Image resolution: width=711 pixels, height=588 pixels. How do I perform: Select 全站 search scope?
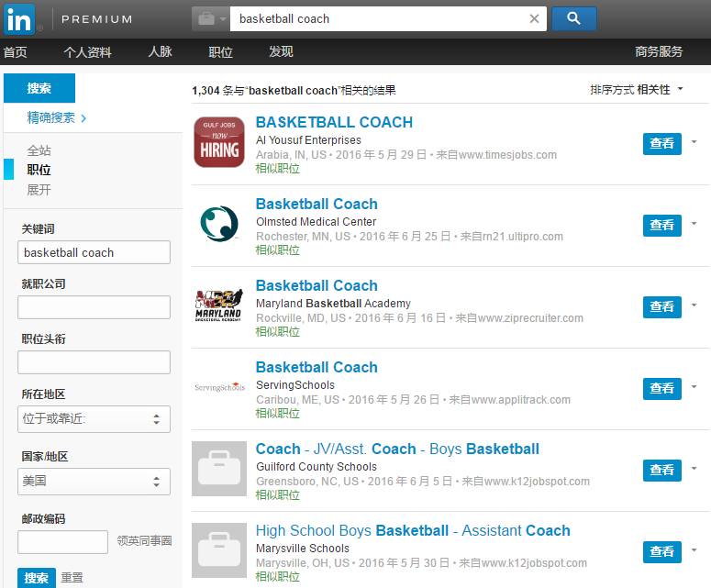[39, 150]
